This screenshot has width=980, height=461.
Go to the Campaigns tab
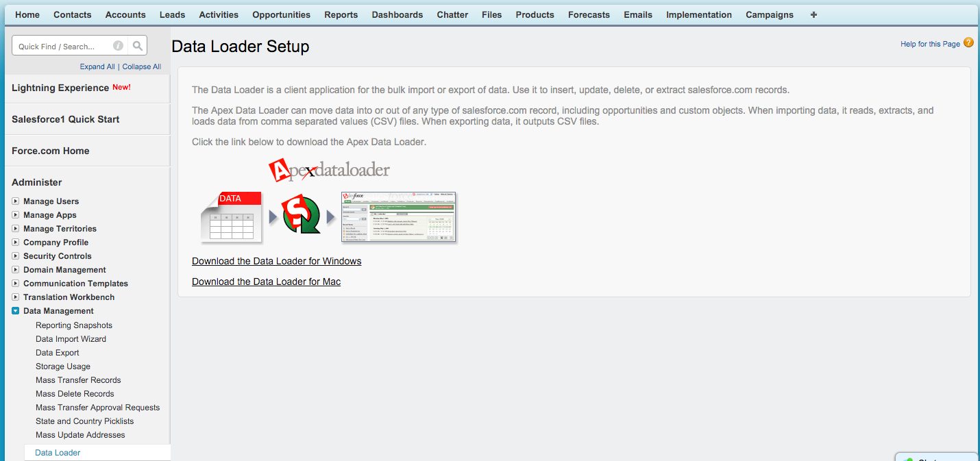(x=770, y=14)
